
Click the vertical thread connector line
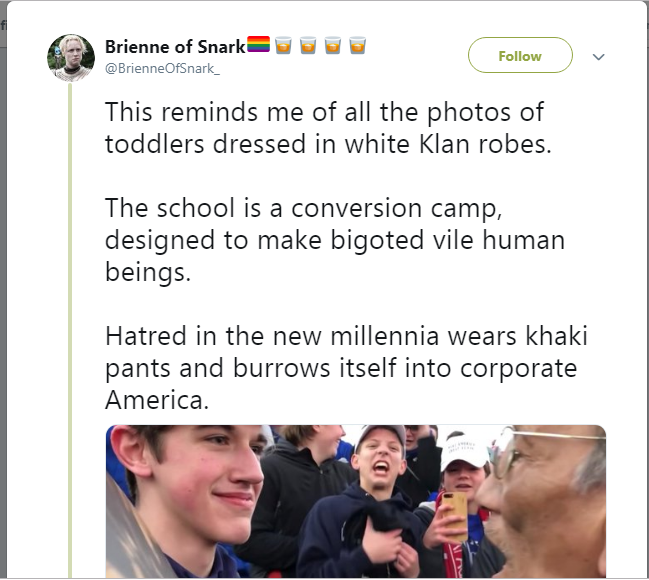[x=70, y=330]
